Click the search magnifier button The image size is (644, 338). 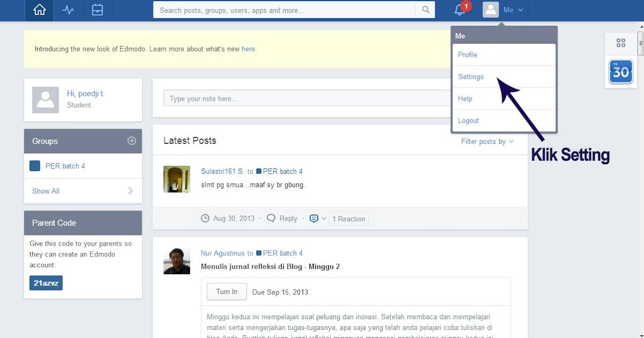click(426, 10)
